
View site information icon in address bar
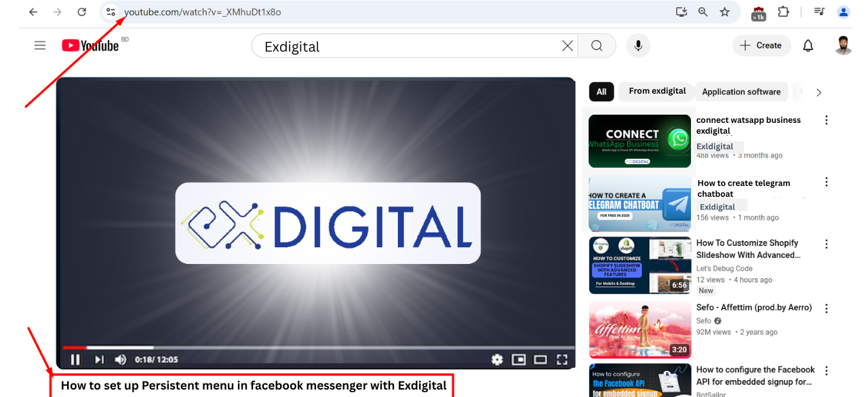111,12
